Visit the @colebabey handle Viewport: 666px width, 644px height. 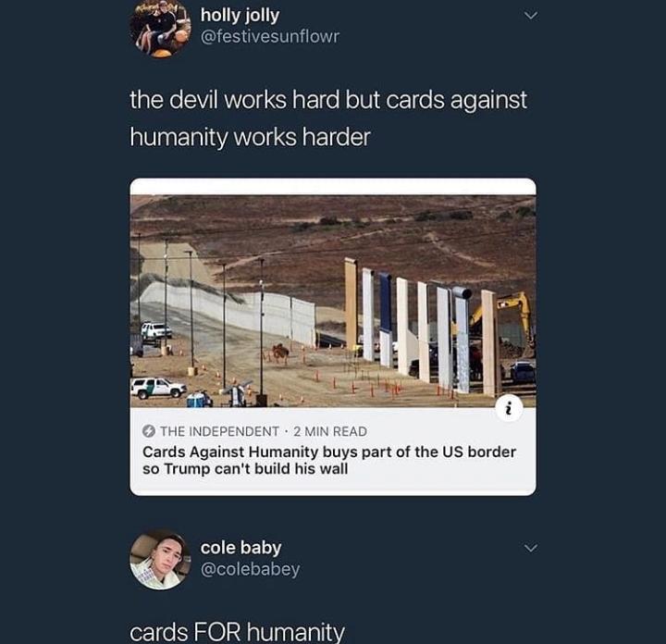click(x=250, y=569)
